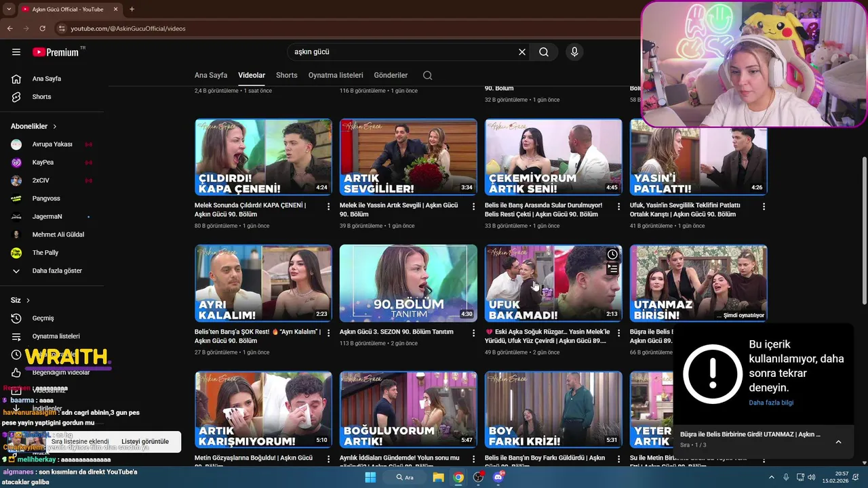Screen dimensions: 868x488
Task: Open options for Belis'ten Barış'a ŞOK Rest
Action: coord(328,333)
